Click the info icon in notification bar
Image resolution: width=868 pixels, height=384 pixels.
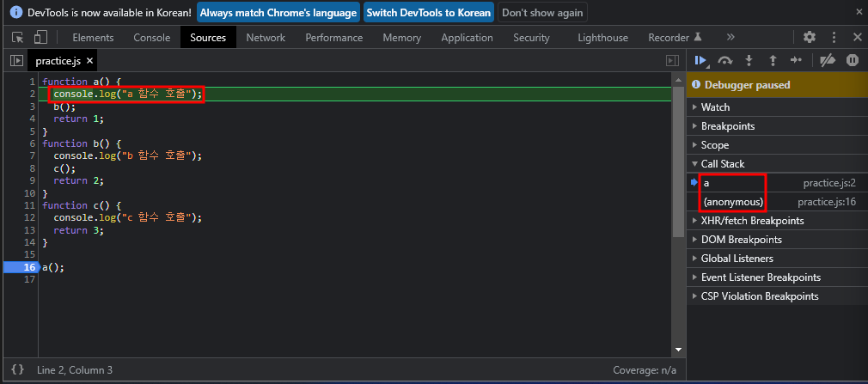pos(16,12)
